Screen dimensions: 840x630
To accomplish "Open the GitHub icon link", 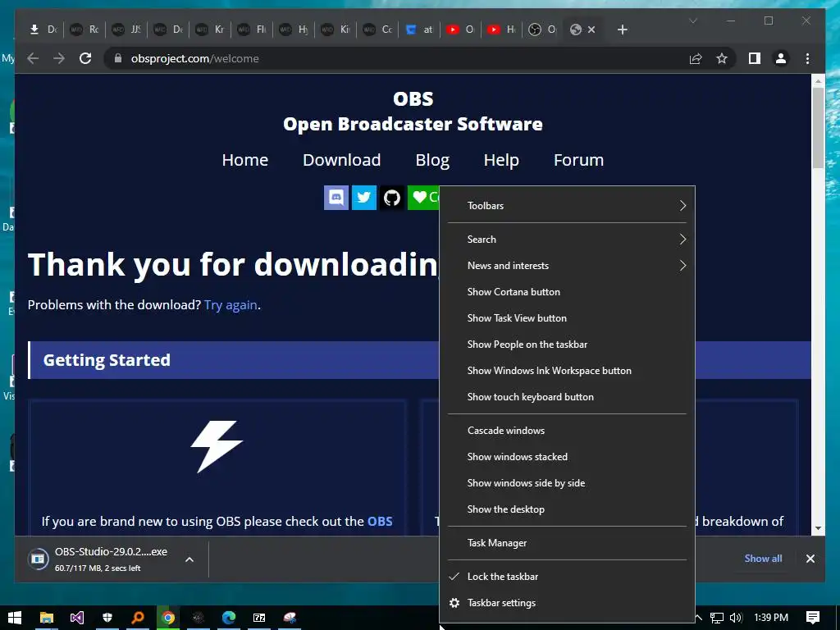I will [391, 198].
